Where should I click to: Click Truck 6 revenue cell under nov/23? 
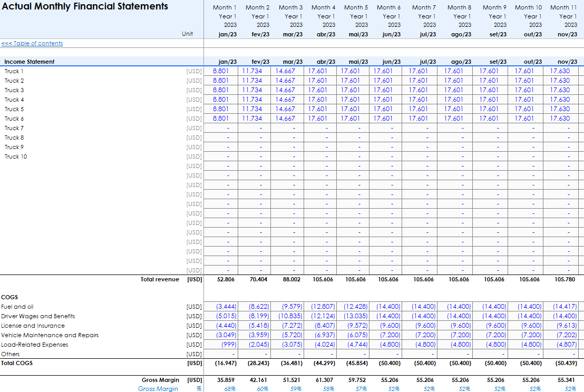pyautogui.click(x=560, y=119)
